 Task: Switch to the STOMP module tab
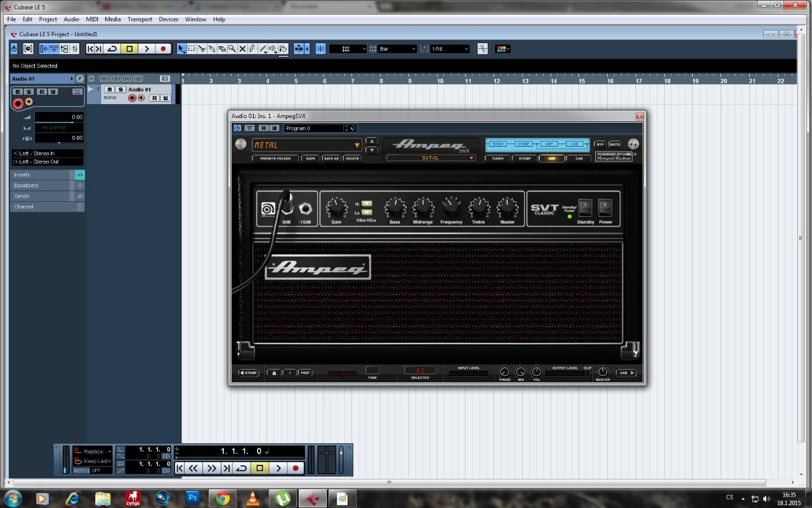point(525,158)
